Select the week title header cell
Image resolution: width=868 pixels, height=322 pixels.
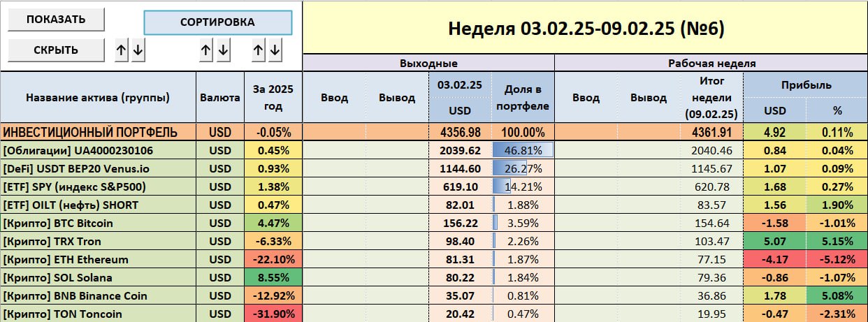pos(585,28)
